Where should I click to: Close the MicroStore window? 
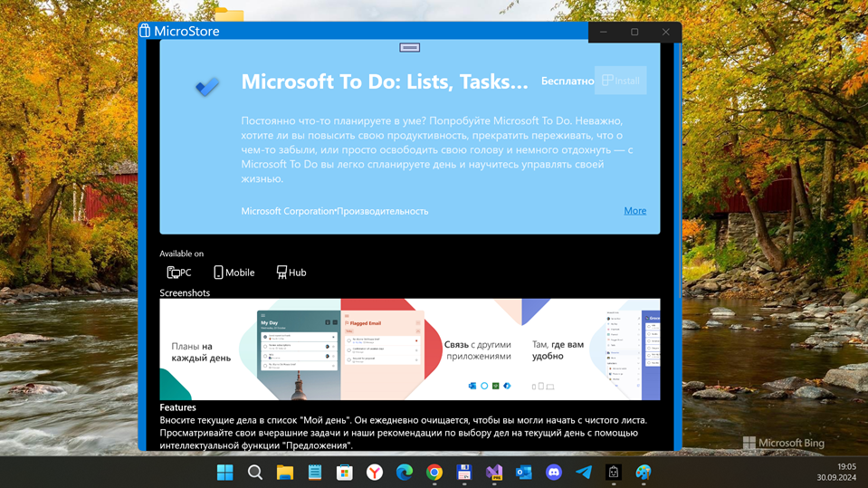(x=666, y=32)
